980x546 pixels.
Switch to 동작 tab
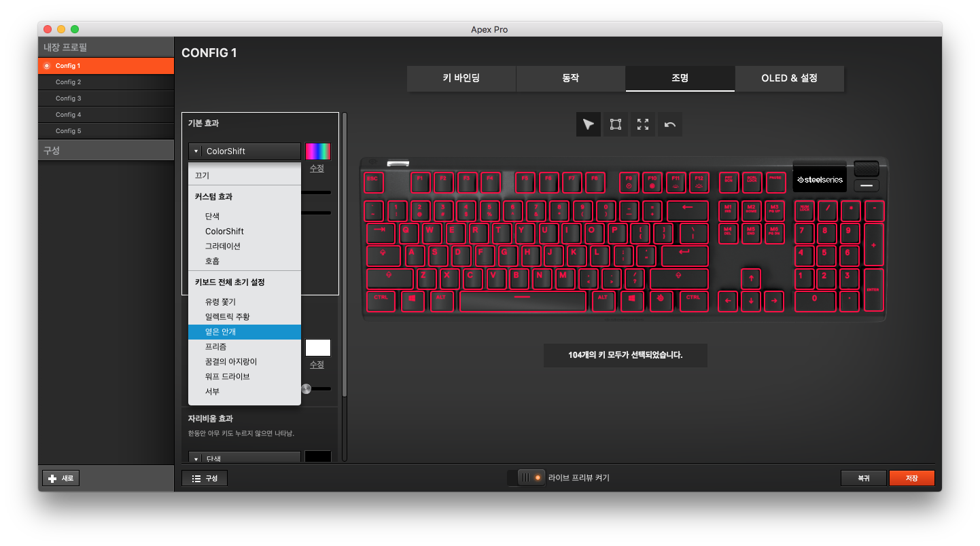(571, 78)
